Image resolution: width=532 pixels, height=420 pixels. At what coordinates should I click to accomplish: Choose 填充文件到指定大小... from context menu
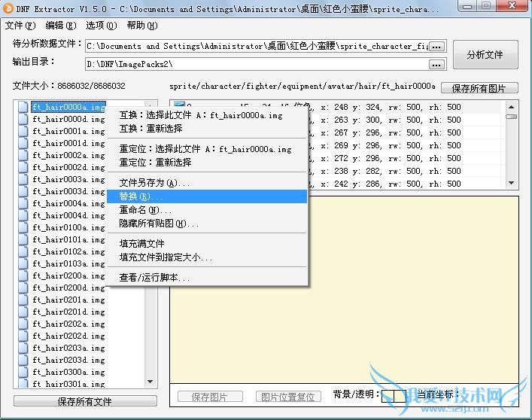207,257
